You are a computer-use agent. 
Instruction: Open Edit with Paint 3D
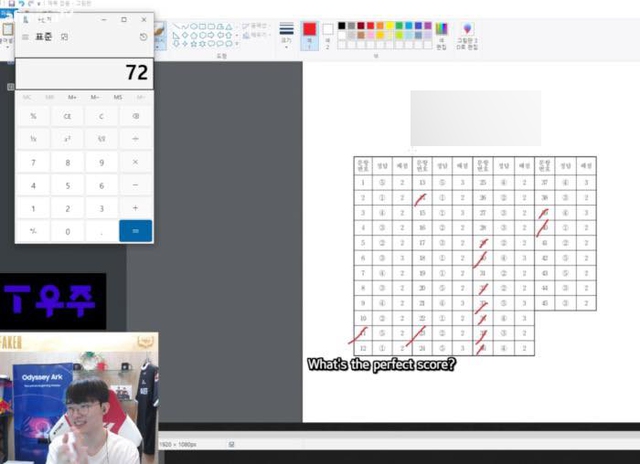(467, 35)
